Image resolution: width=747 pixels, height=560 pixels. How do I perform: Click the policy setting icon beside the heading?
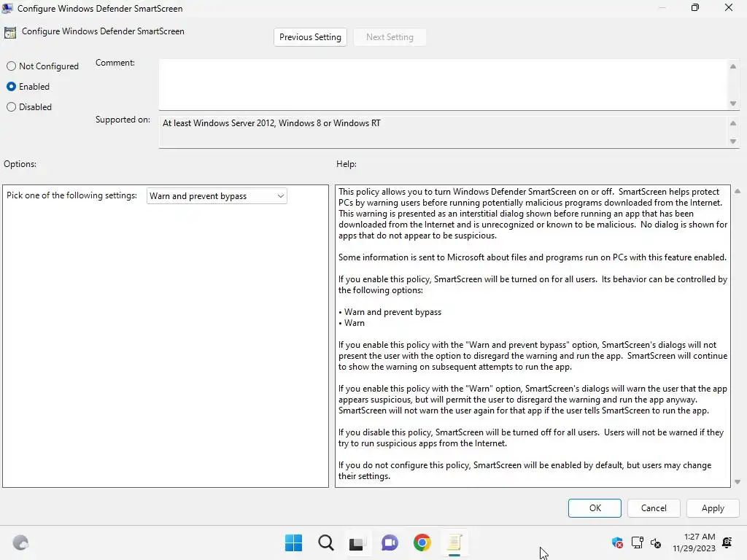point(10,32)
